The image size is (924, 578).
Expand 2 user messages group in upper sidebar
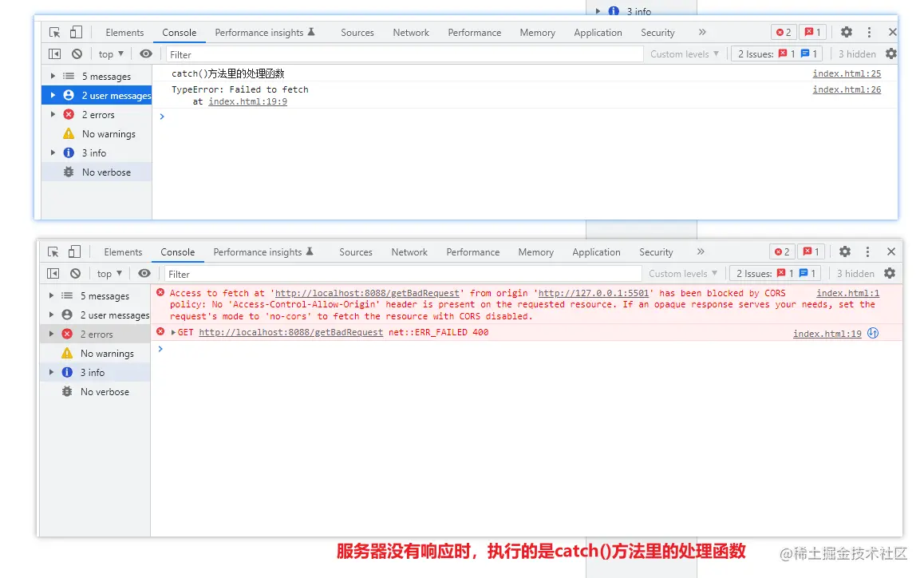point(53,95)
